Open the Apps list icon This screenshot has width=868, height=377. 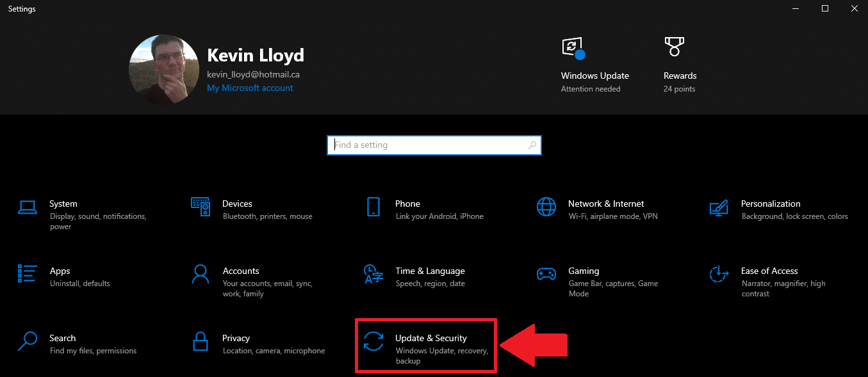[28, 274]
